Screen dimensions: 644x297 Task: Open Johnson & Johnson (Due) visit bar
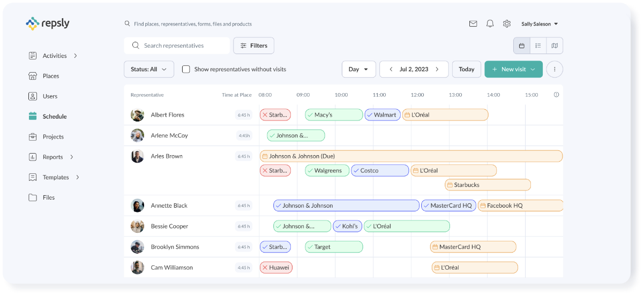click(x=411, y=156)
